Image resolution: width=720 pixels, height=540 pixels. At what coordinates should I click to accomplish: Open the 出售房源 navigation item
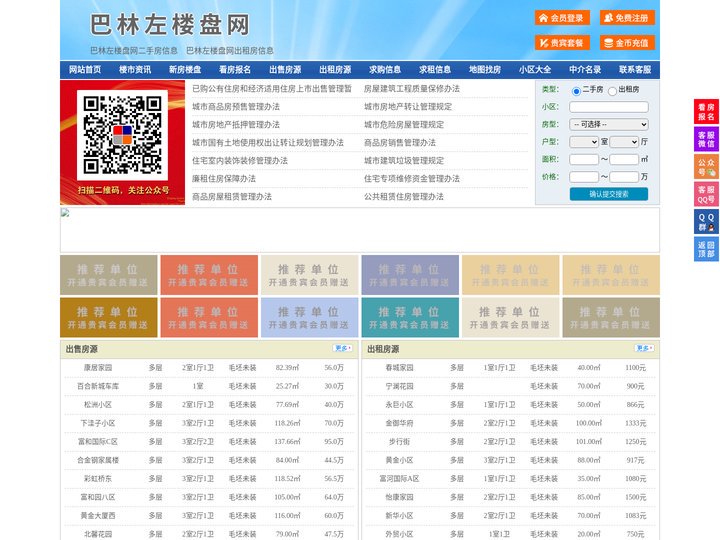[285, 70]
